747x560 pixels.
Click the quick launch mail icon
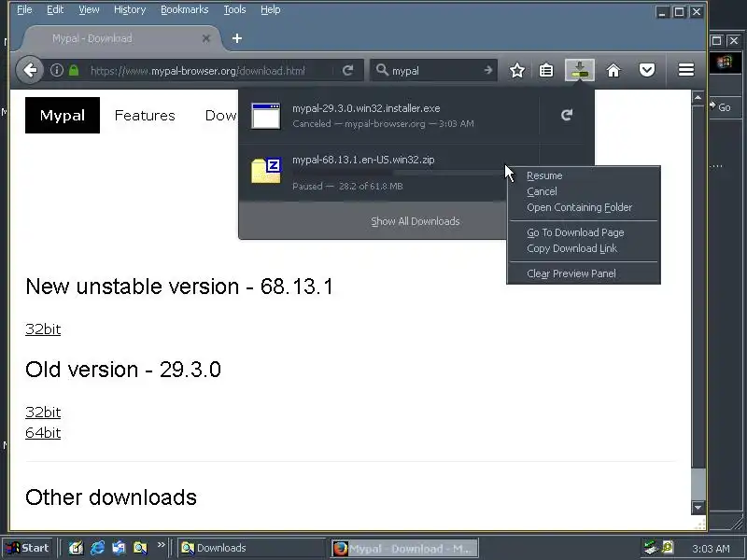click(x=119, y=548)
